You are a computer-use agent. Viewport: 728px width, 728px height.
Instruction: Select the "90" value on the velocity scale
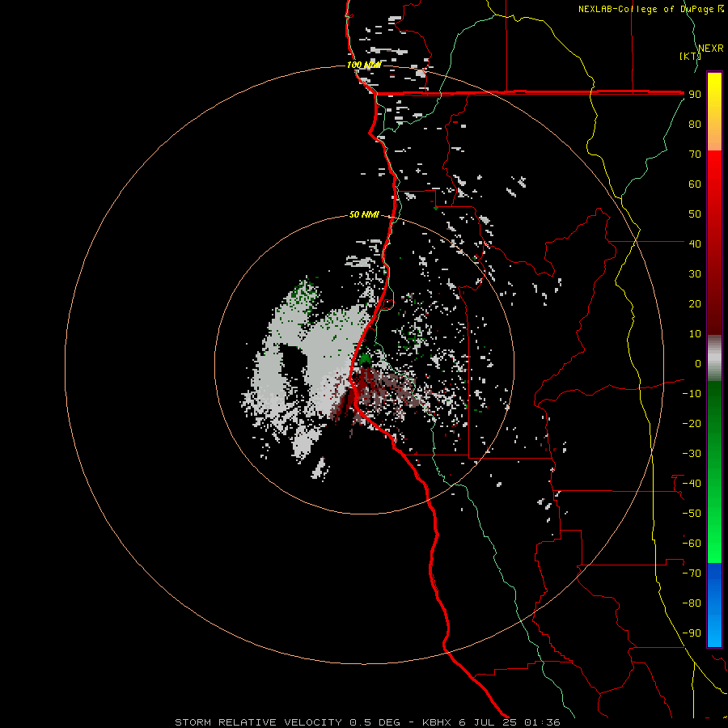click(x=695, y=95)
